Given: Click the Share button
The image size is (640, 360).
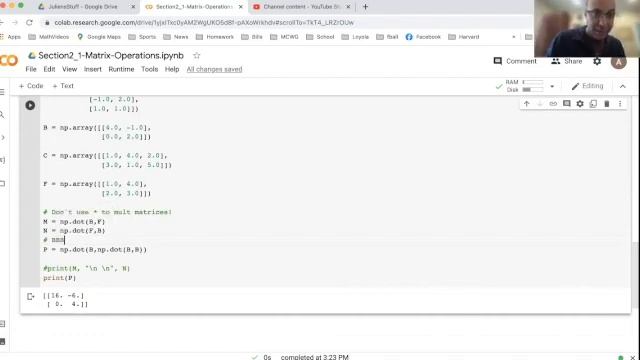Looking at the screenshot, I should [567, 61].
